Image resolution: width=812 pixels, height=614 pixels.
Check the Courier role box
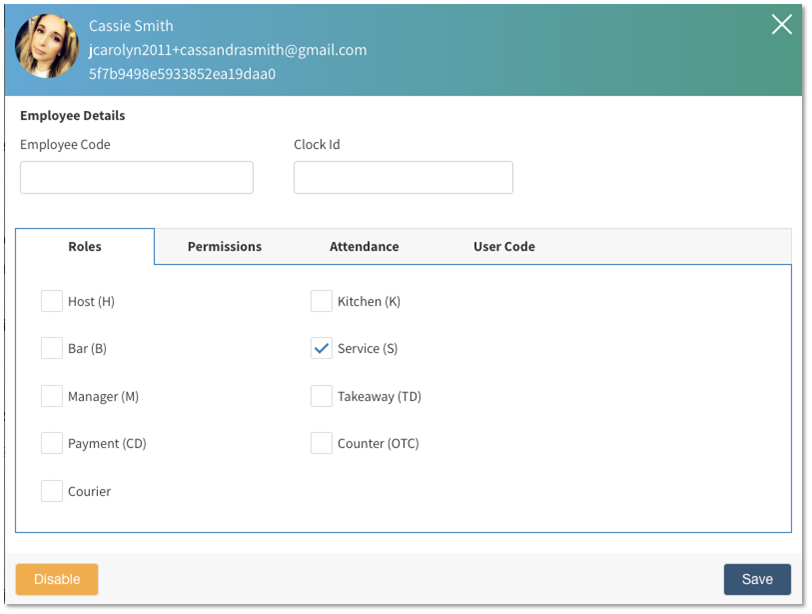click(52, 491)
